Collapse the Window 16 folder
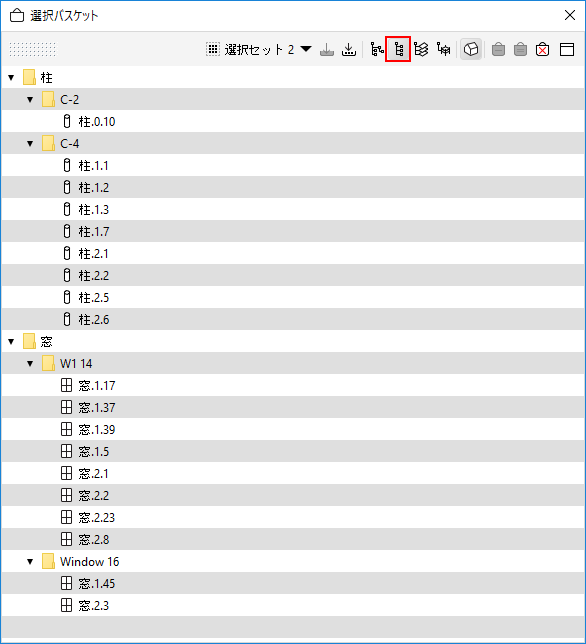Image resolution: width=586 pixels, height=644 pixels. click(x=30, y=561)
